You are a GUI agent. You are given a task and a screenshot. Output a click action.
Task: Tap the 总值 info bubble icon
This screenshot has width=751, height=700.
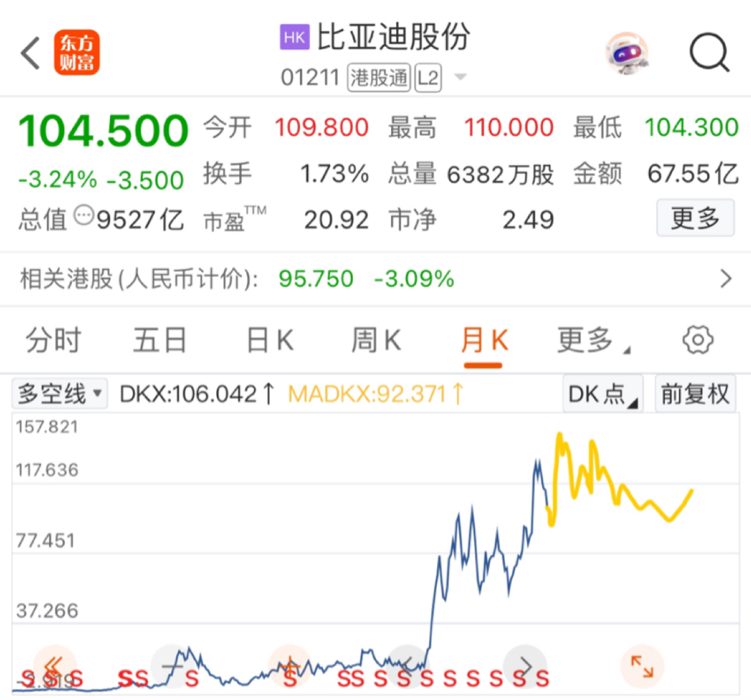pyautogui.click(x=84, y=215)
